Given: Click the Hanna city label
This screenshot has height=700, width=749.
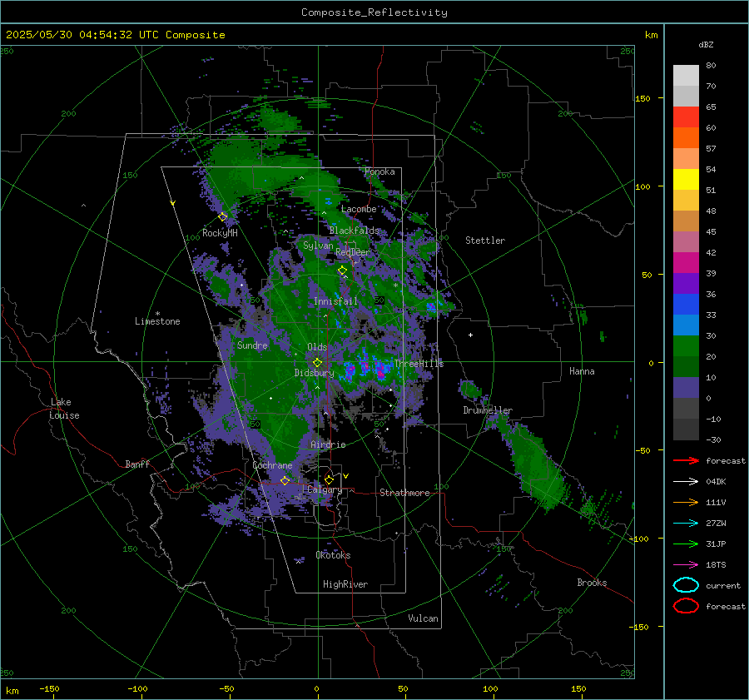Looking at the screenshot, I should click(582, 371).
